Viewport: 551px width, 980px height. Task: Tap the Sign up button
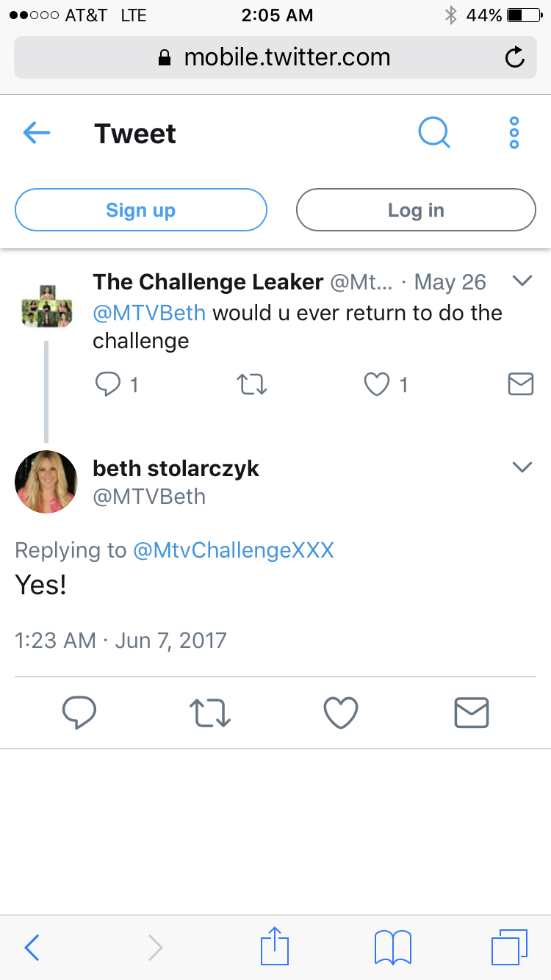[140, 210]
